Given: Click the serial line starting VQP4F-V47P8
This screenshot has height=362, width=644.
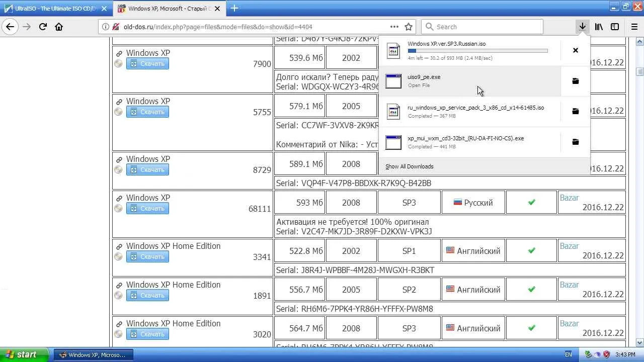Looking at the screenshot, I should tap(354, 183).
